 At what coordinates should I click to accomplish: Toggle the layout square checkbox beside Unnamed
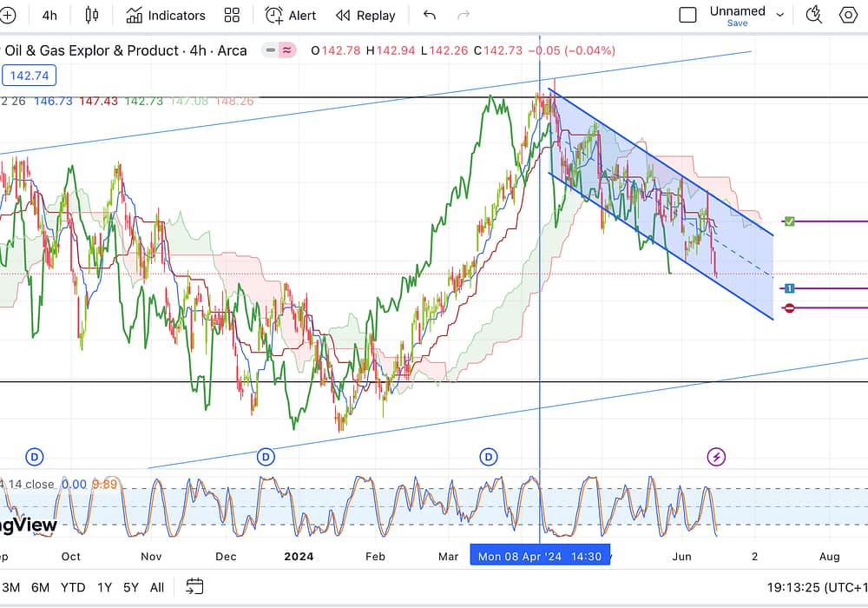tap(687, 15)
